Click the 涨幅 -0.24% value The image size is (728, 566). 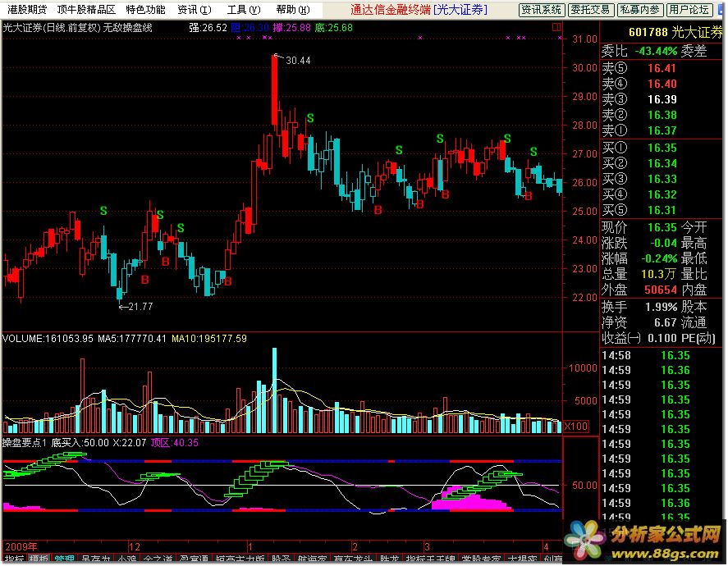point(659,258)
